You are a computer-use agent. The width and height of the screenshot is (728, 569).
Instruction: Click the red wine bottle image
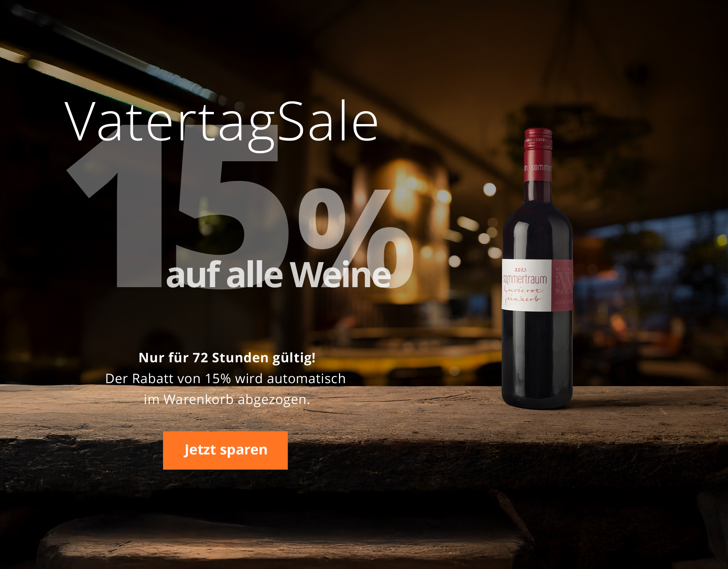(537, 269)
